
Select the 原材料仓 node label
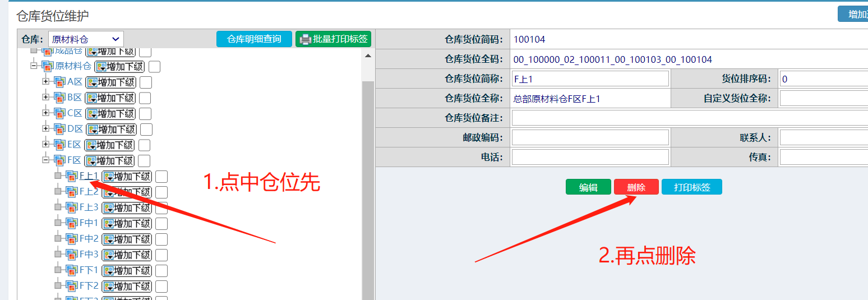pyautogui.click(x=73, y=66)
